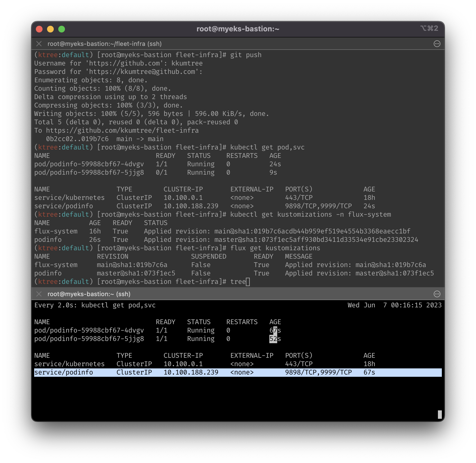This screenshot has height=463, width=476.
Task: Click 10.100.0.1 in the watch pane
Action: click(183, 364)
